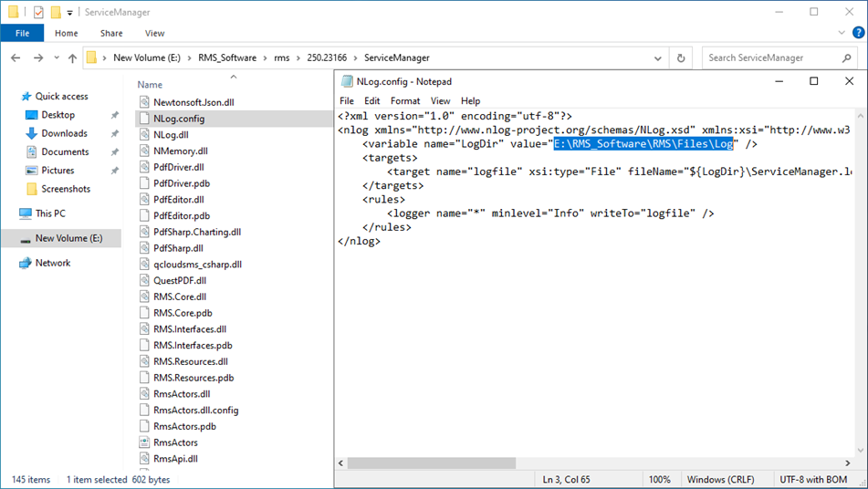Viewport: 868px width, 489px height.
Task: Select RMS_Software in the address breadcrumb
Action: click(227, 57)
